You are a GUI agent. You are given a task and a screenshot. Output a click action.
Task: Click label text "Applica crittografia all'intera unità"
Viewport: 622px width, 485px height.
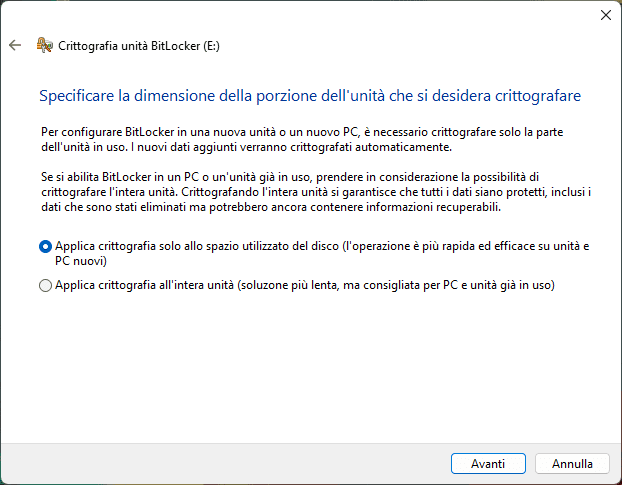160,285
